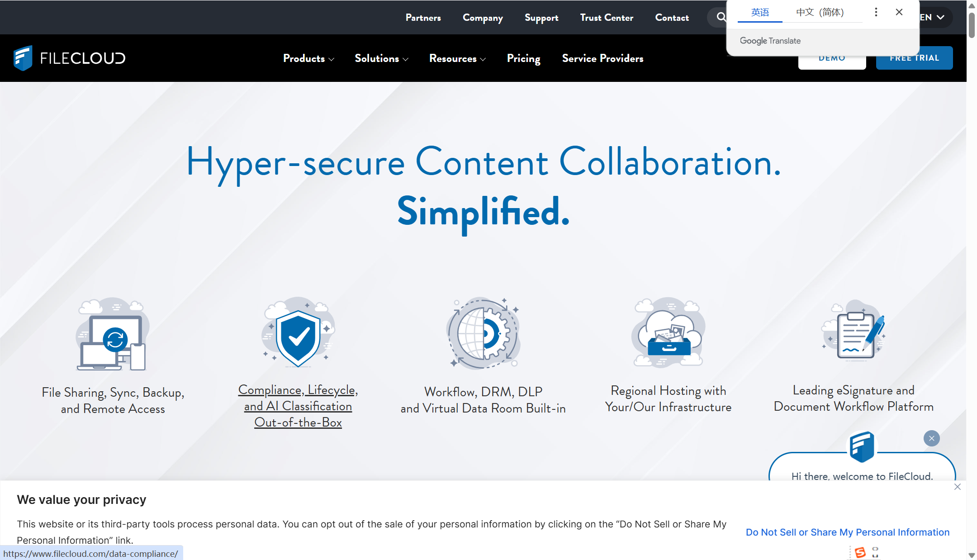Image resolution: width=977 pixels, height=560 pixels.
Task: Open the Pricing menu item
Action: point(523,58)
